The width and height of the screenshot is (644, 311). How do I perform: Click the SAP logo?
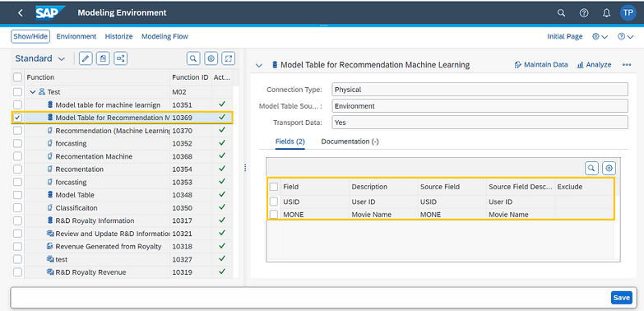click(x=50, y=12)
